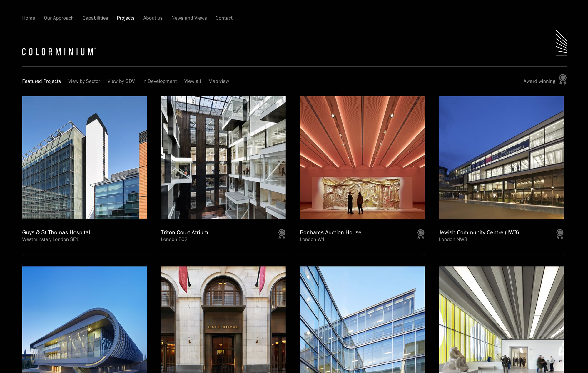Open Our Approach in navigation
Screen dimensions: 588x373
pyautogui.click(x=59, y=18)
